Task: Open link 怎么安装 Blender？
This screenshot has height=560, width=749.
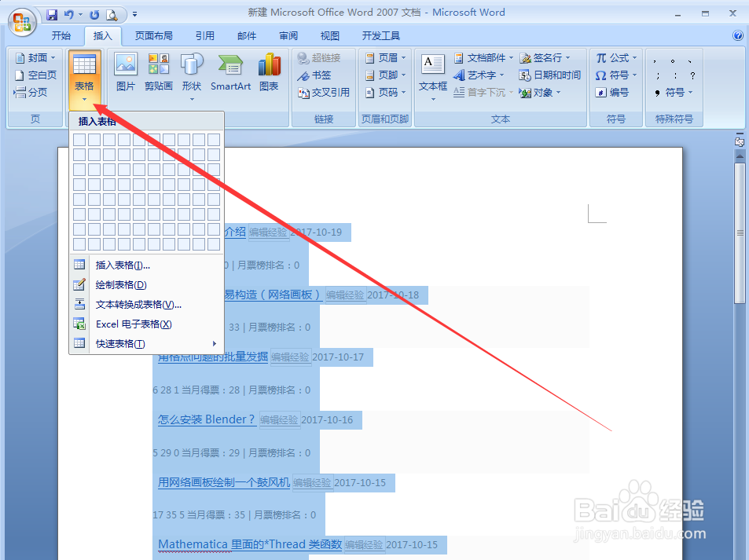Action: click(x=207, y=419)
